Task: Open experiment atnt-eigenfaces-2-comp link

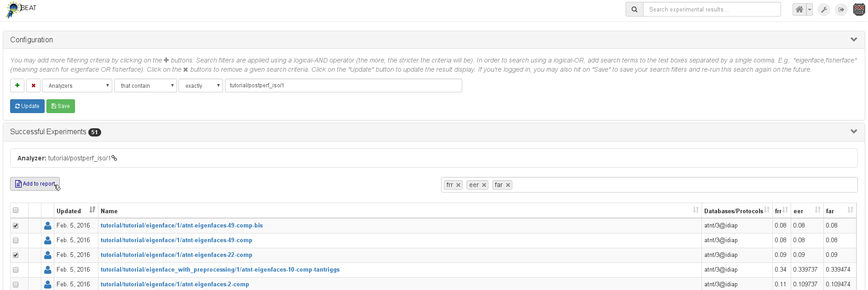Action: 175,284
